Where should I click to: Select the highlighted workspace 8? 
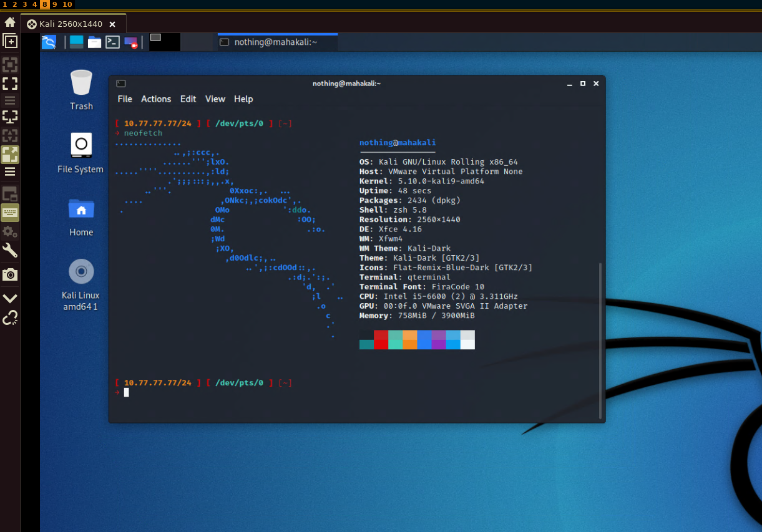45,4
